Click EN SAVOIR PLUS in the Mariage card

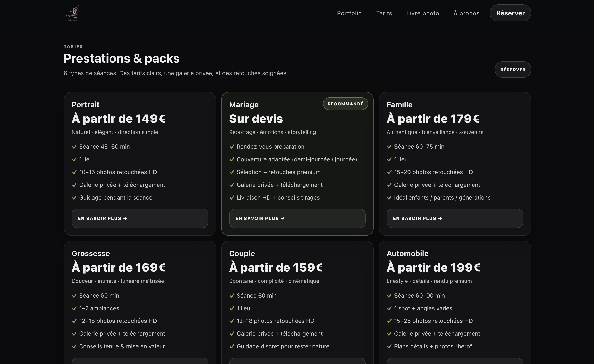tap(297, 218)
